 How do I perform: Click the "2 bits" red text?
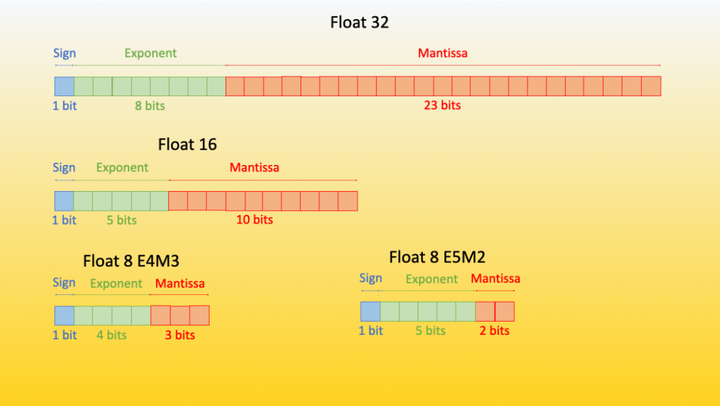pyautogui.click(x=495, y=331)
